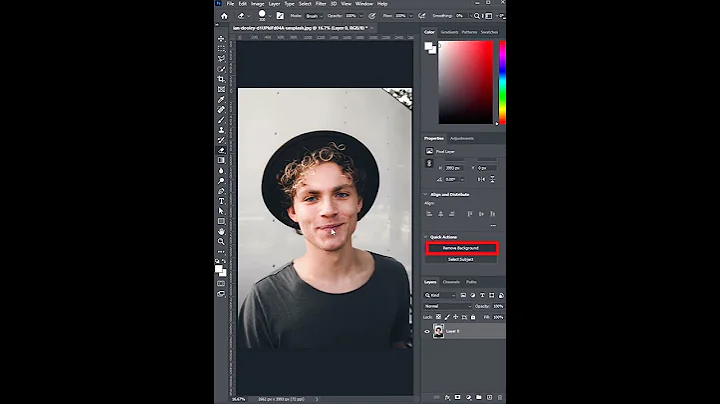This screenshot has width=720, height=404.
Task: Select the Hand tool
Action: point(221,231)
